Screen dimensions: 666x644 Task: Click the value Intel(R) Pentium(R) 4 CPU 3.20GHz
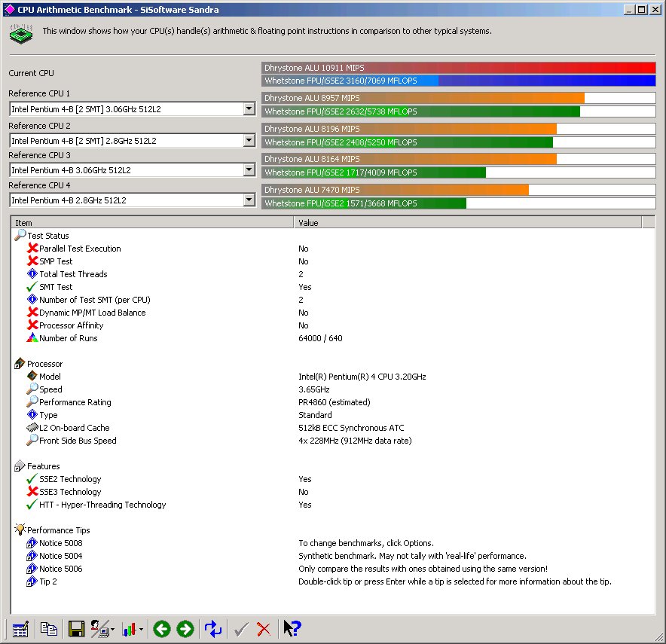(362, 377)
